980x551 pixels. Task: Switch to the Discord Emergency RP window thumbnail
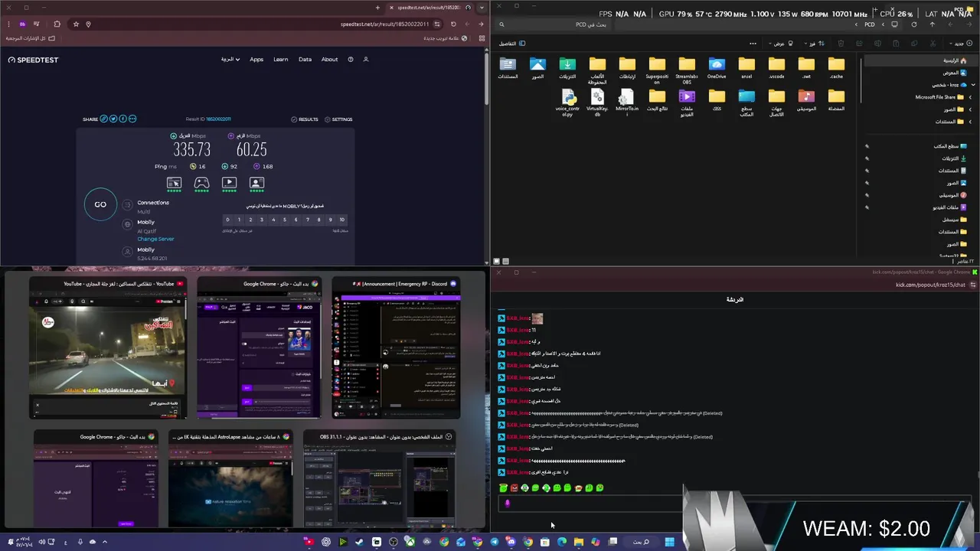click(396, 350)
